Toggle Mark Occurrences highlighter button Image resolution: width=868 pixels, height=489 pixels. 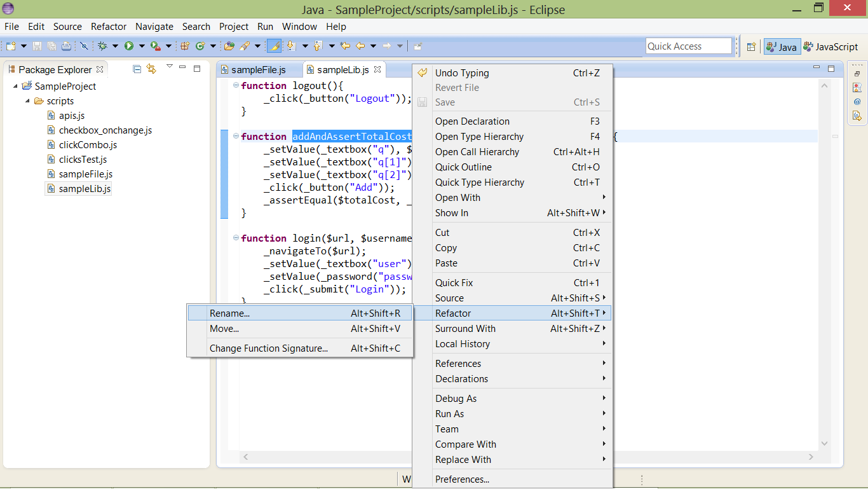click(x=274, y=46)
